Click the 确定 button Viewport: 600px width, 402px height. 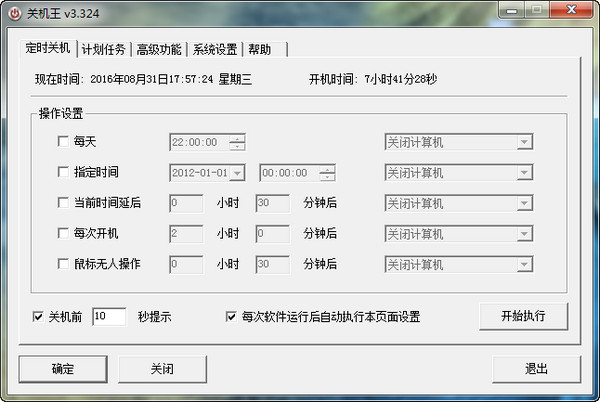(63, 369)
